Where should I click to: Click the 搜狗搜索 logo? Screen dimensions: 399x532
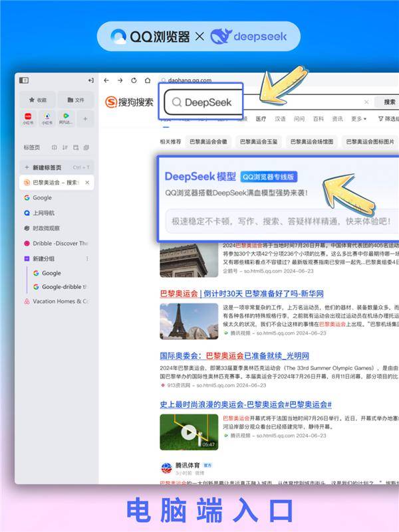129,102
